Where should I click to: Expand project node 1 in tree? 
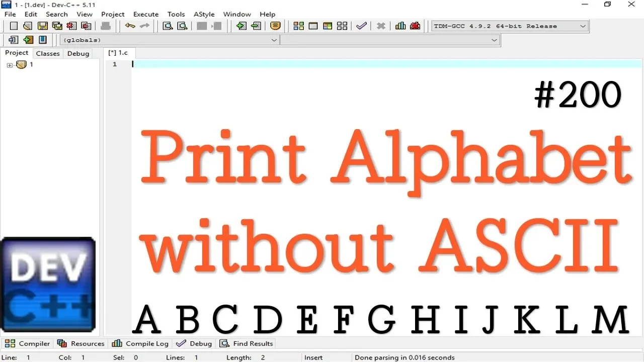(10, 65)
